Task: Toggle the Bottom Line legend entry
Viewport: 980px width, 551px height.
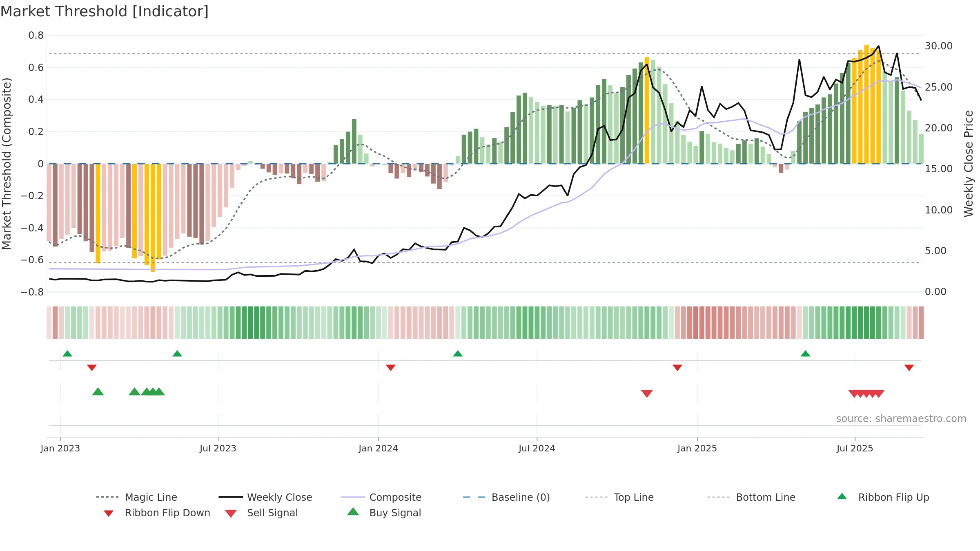Action: [751, 497]
